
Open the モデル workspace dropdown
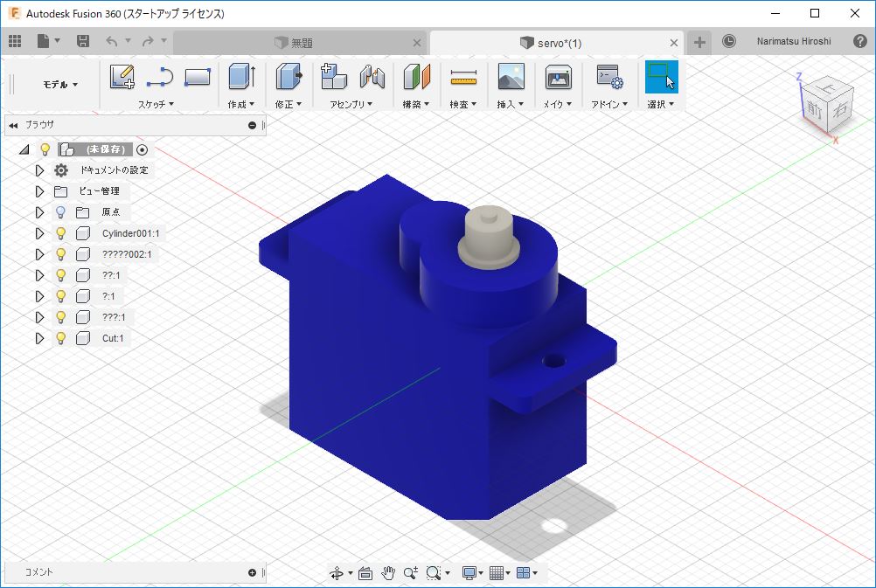[x=60, y=85]
